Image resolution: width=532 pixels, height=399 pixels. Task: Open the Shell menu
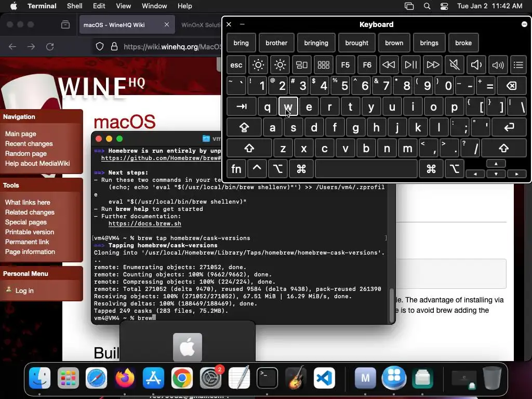coord(74,6)
